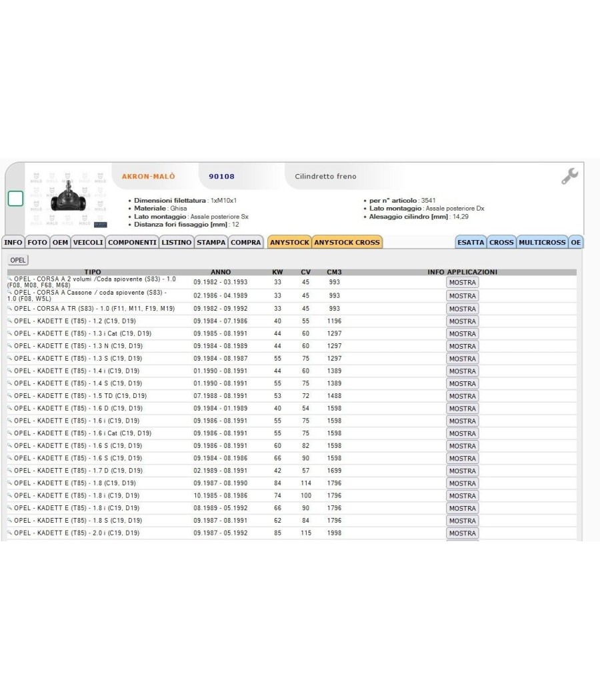This screenshot has height=700, width=600.
Task: Click the CM3 column header
Action: pyautogui.click(x=334, y=272)
